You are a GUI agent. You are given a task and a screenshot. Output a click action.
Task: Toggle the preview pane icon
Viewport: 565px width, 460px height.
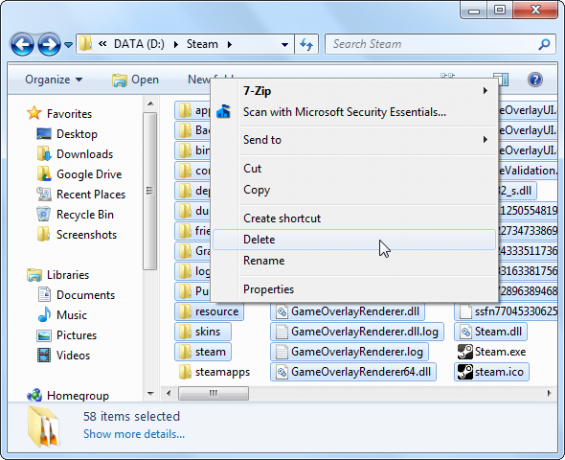tap(501, 79)
